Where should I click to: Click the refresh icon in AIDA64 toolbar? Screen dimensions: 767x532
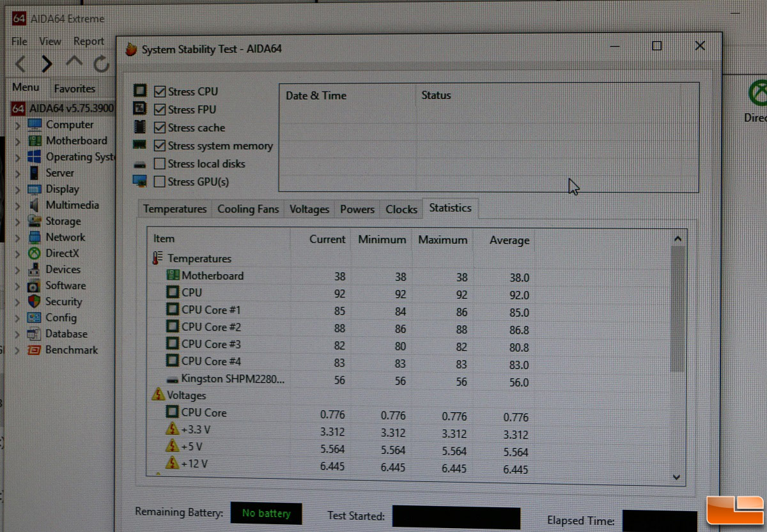click(x=101, y=63)
